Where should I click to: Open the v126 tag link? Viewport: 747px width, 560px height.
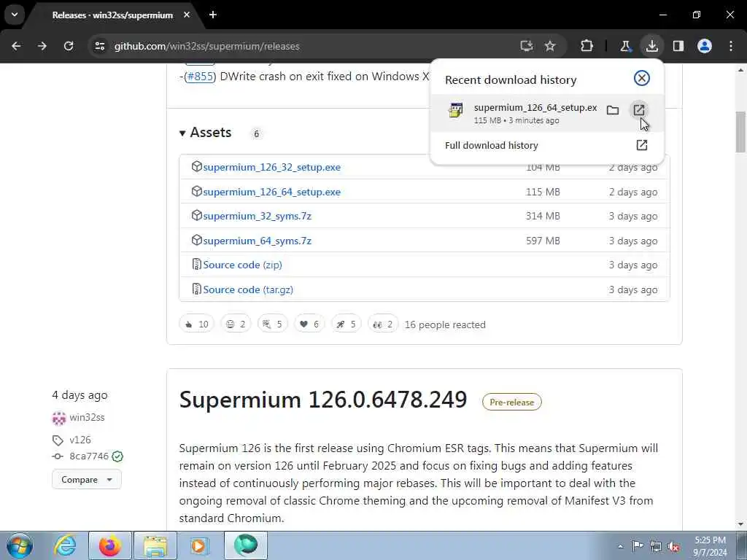pyautogui.click(x=80, y=440)
